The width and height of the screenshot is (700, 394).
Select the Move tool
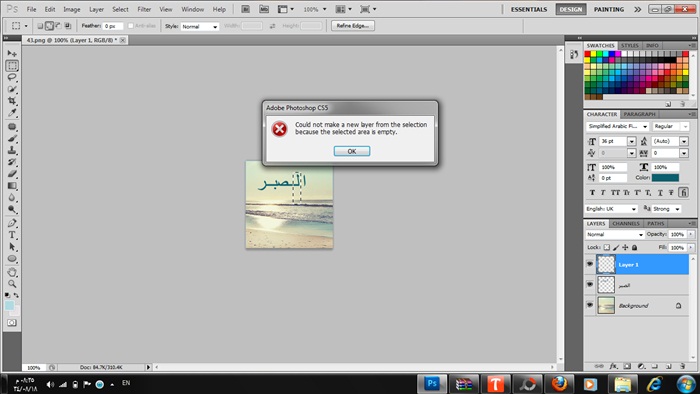tap(12, 54)
